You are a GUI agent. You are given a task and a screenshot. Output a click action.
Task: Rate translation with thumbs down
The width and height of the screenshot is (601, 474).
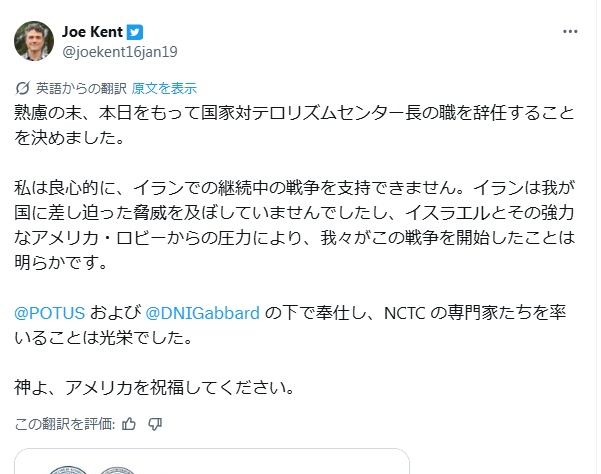point(155,423)
